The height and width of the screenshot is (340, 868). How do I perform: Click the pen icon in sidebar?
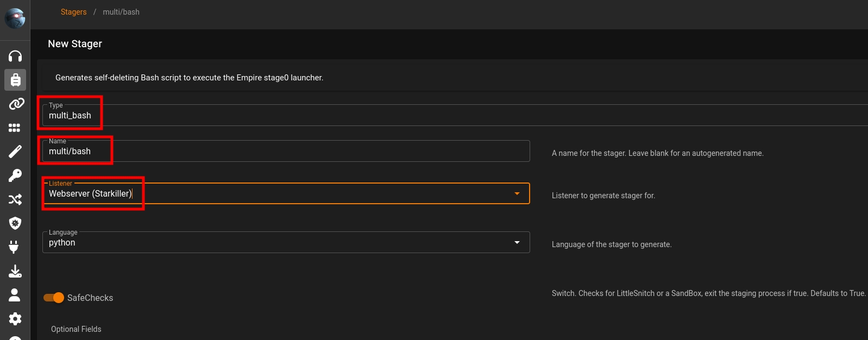pos(15,152)
